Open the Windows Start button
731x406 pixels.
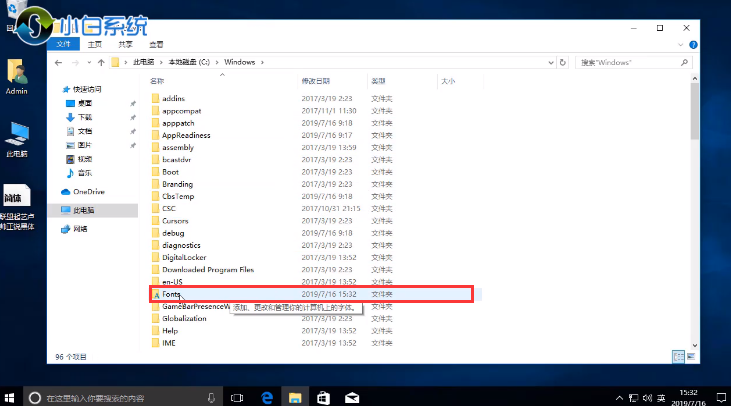[x=9, y=398]
